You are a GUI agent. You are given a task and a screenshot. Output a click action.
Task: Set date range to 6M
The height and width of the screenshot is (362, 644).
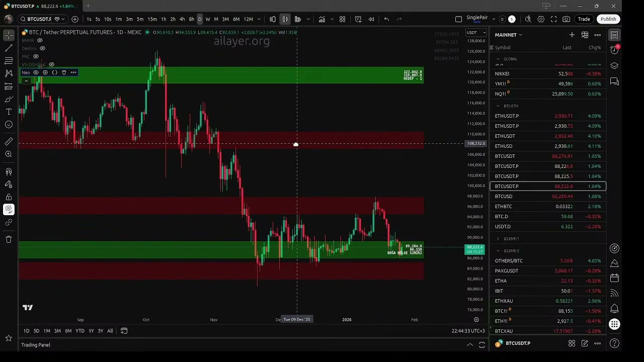(68, 331)
